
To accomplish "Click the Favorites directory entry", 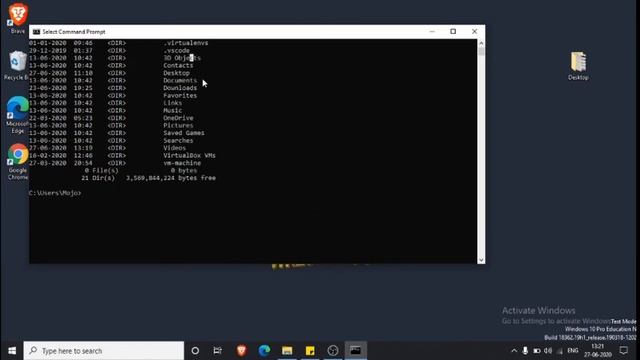I will pos(180,96).
